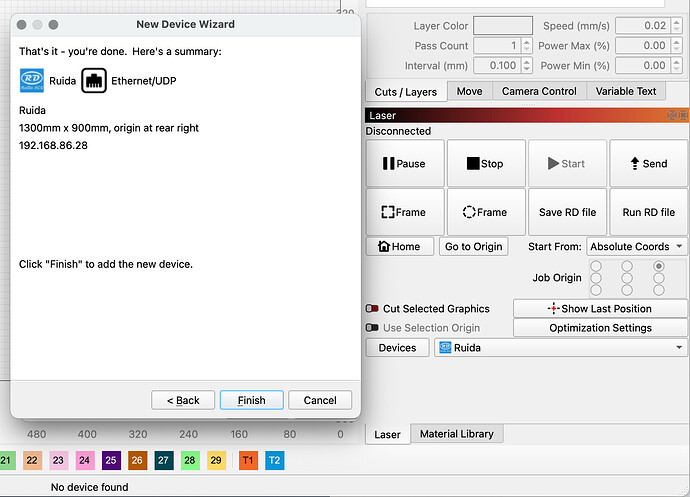The image size is (690, 497).
Task: Click the Ruida RD logo icon in wizard
Action: click(32, 81)
